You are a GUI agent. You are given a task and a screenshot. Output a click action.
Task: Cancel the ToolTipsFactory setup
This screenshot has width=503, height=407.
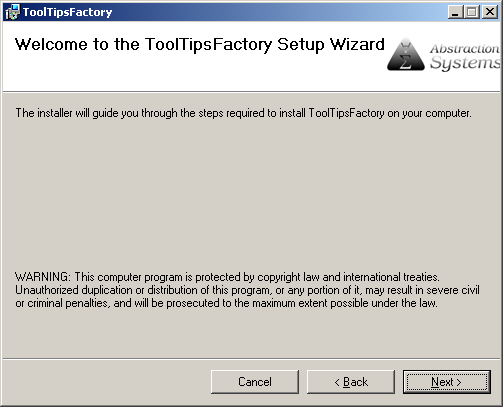click(x=255, y=382)
